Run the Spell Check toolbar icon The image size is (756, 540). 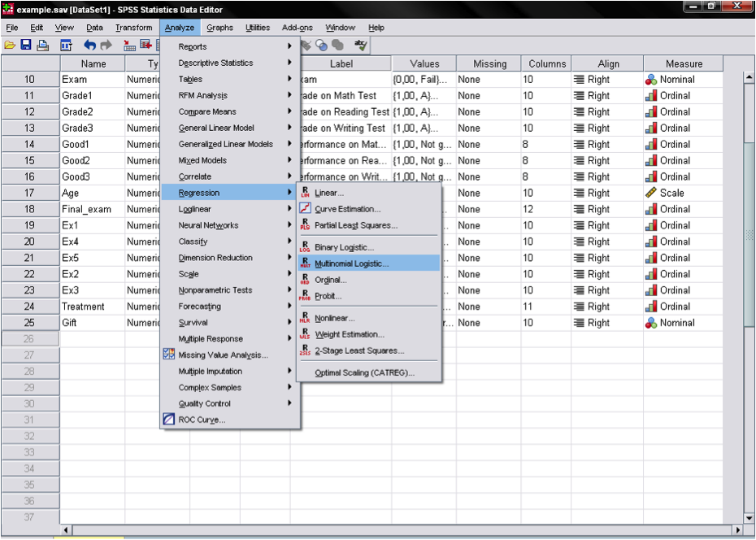360,46
